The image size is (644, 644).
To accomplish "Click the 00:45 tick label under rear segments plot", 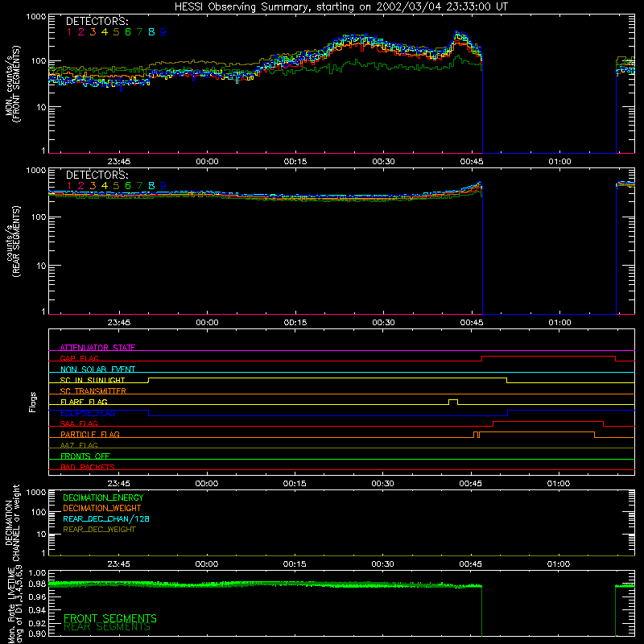I will pyautogui.click(x=472, y=323).
